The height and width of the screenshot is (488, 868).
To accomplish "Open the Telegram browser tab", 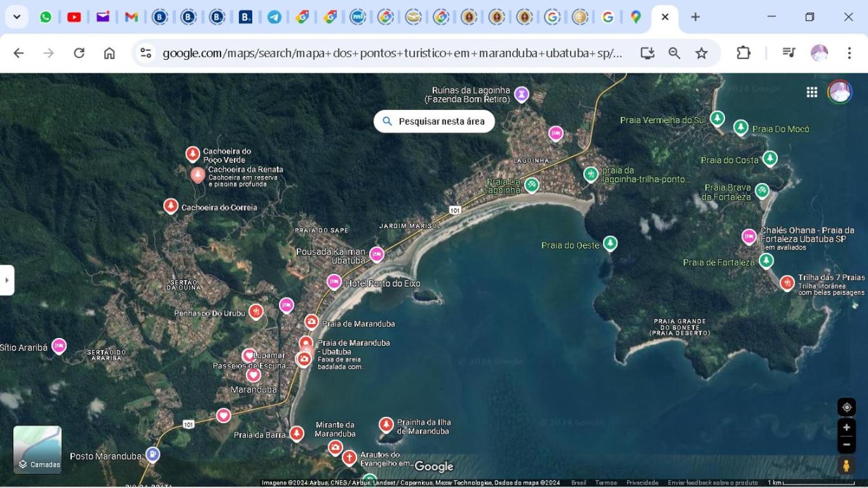I will tap(274, 17).
